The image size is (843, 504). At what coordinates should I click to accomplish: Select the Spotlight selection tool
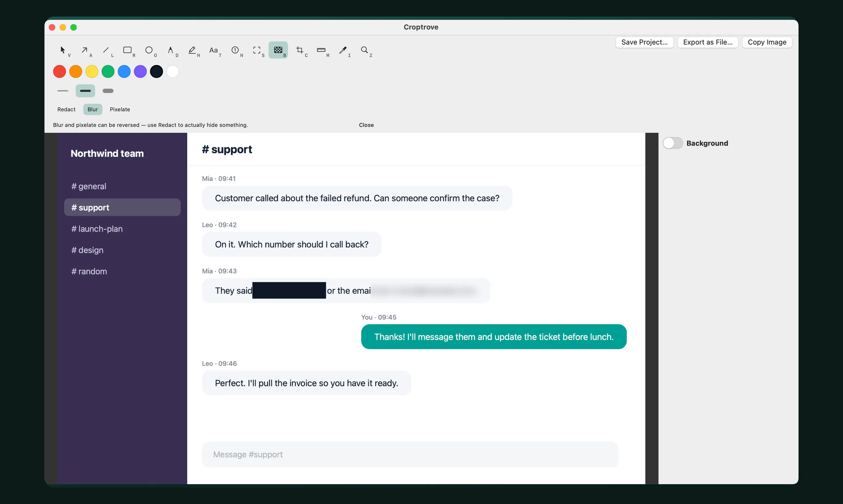(x=257, y=50)
